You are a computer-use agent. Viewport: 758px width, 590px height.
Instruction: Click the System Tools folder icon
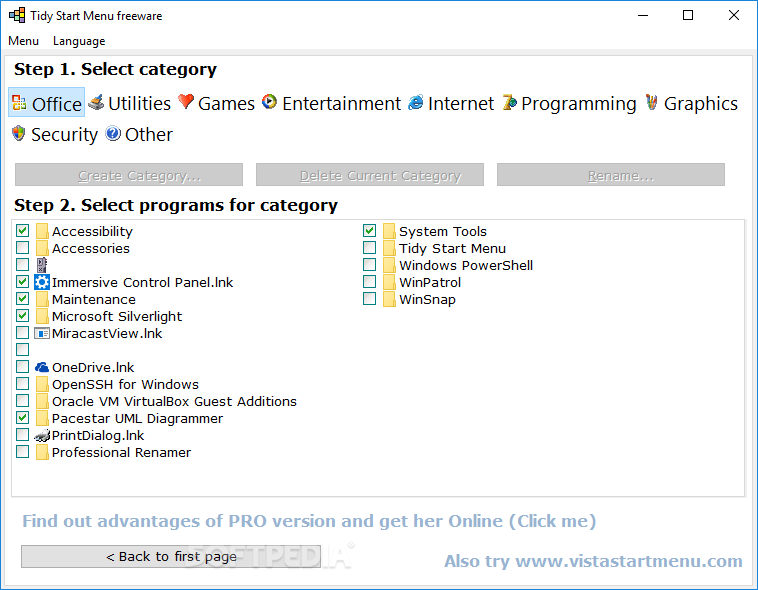coord(389,231)
